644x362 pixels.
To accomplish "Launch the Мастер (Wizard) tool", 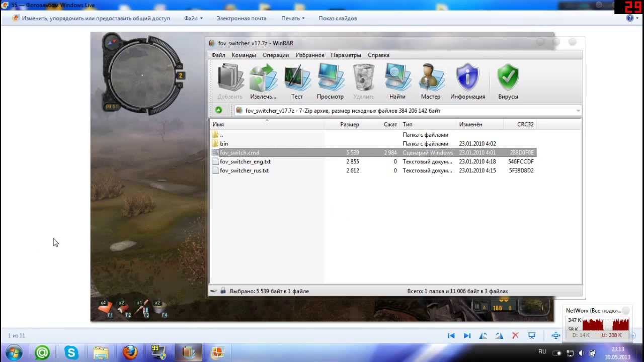I will (431, 81).
